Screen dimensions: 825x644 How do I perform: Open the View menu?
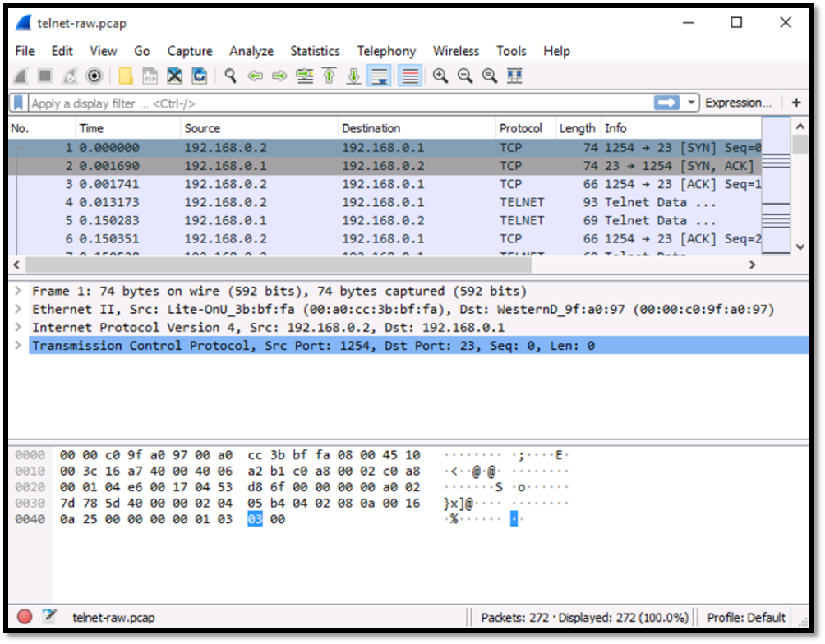tap(104, 51)
